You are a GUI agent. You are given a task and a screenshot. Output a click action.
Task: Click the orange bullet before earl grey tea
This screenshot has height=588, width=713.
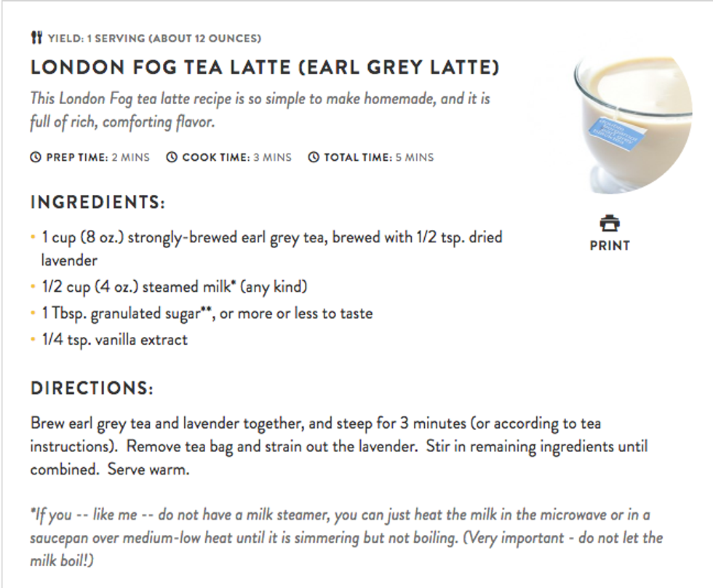tap(33, 238)
